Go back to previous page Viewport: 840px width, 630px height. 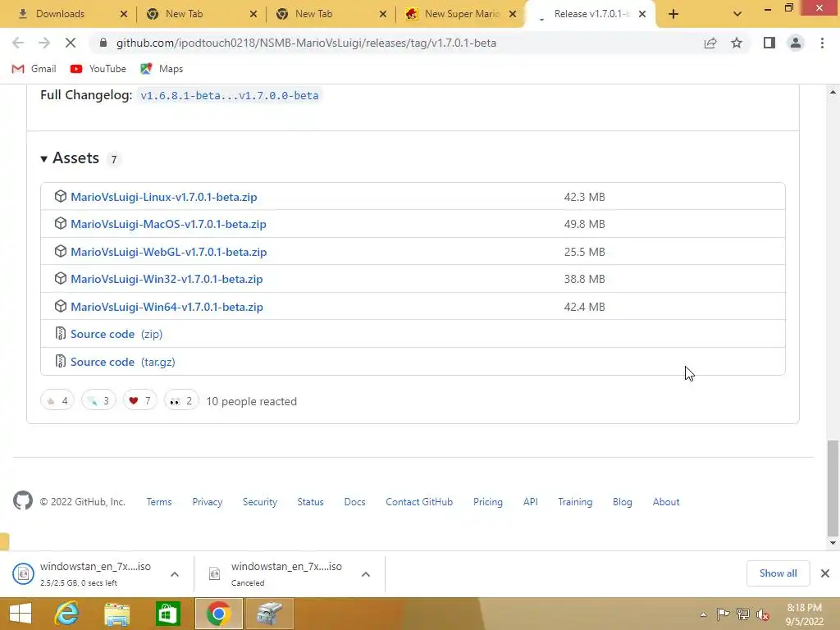pyautogui.click(x=18, y=43)
